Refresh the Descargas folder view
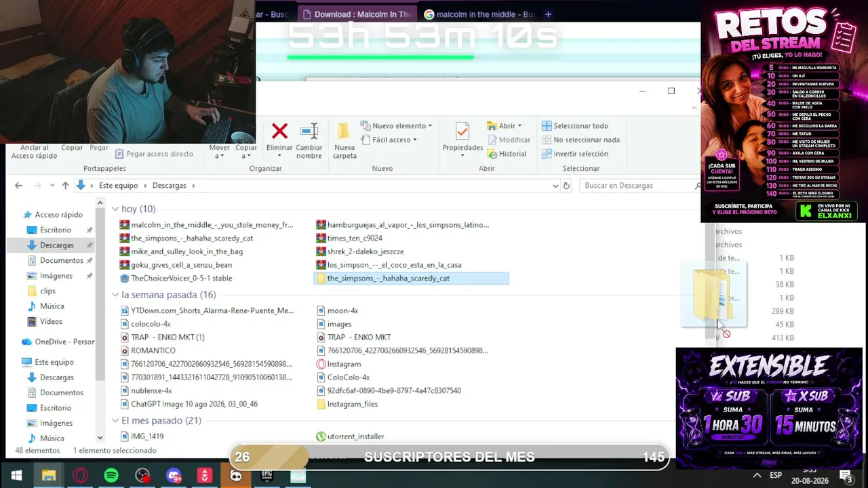Image resolution: width=868 pixels, height=488 pixels. (x=567, y=186)
